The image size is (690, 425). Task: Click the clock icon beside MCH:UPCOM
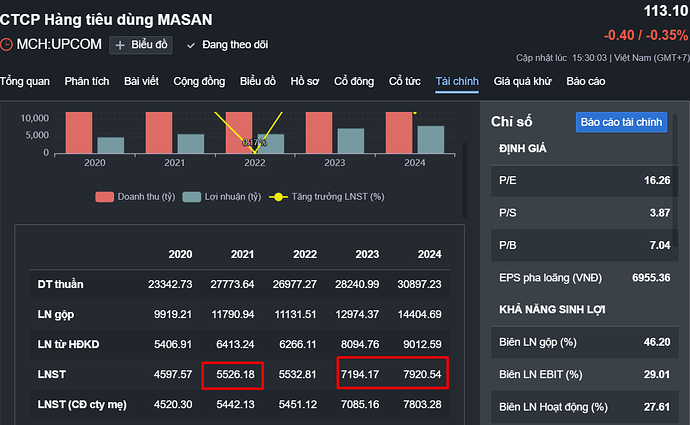[x=7, y=45]
